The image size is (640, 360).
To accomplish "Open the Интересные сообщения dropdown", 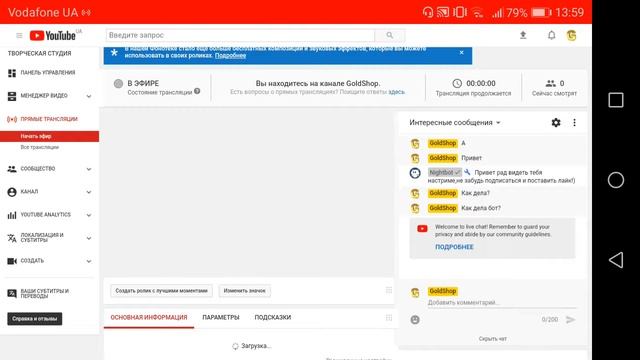I will (x=455, y=122).
